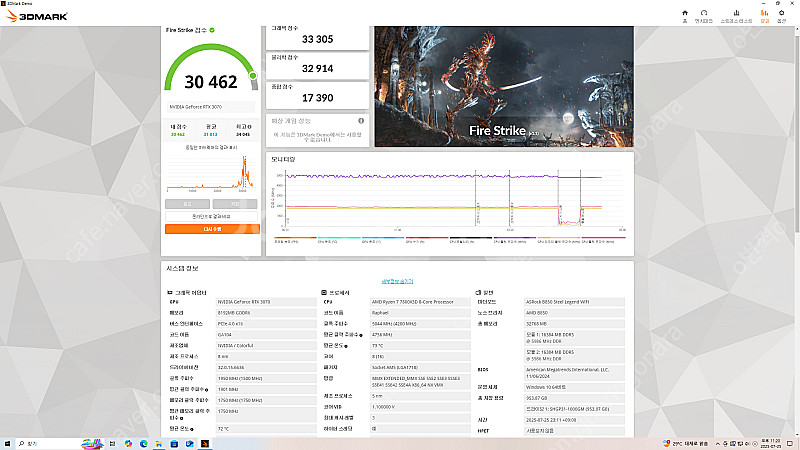Click the 3DMark logo in the header

36,16
